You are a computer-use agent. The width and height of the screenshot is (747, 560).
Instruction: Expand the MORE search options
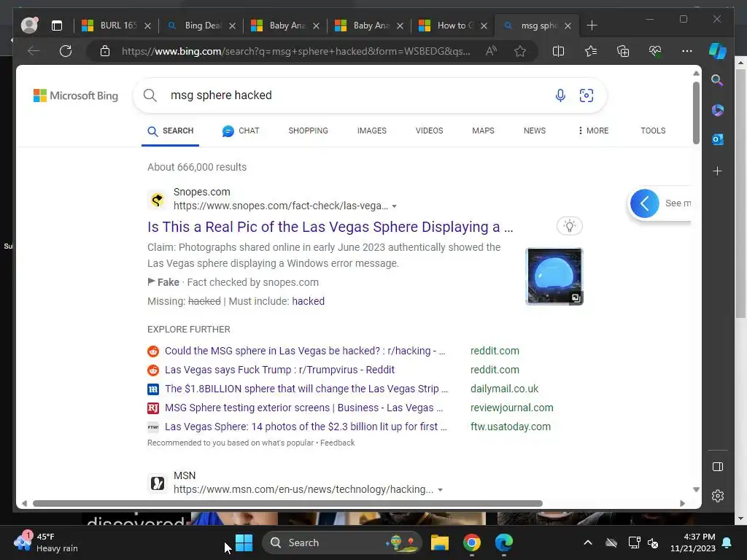[593, 131]
